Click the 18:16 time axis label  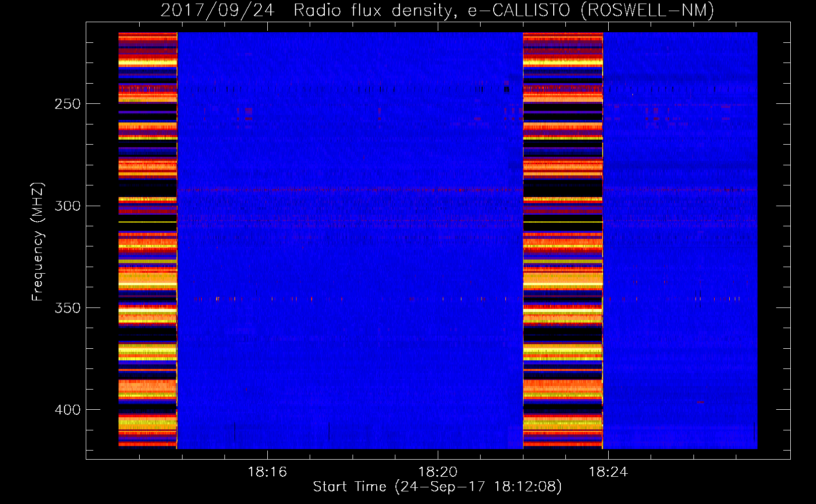[x=267, y=472]
